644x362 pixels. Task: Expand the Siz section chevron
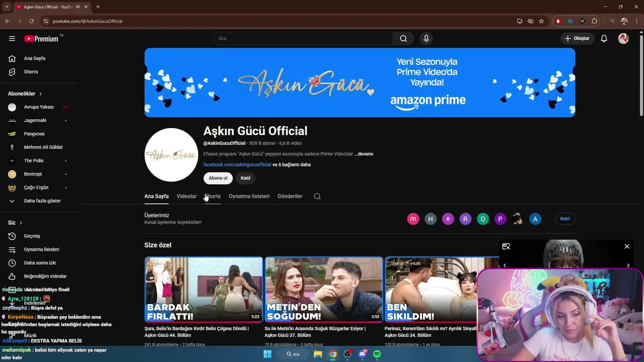coord(21,223)
